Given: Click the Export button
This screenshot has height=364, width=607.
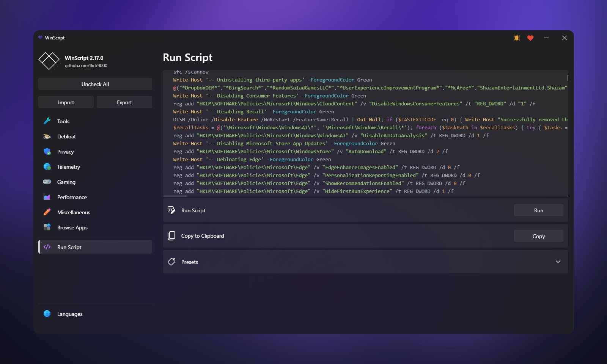Looking at the screenshot, I should click(x=124, y=102).
